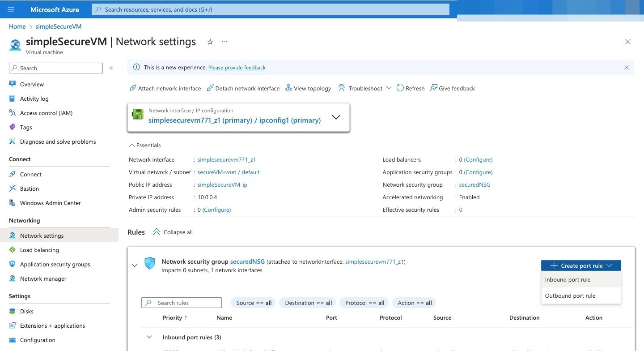Image resolution: width=644 pixels, height=351 pixels.
Task: Collapse the securedNSG group chevron
Action: pyautogui.click(x=135, y=265)
